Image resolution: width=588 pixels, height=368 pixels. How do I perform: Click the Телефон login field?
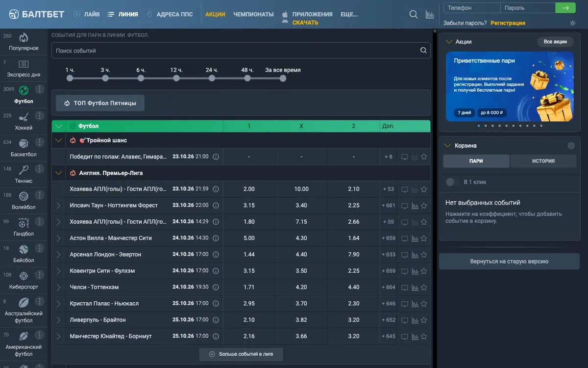pyautogui.click(x=472, y=8)
